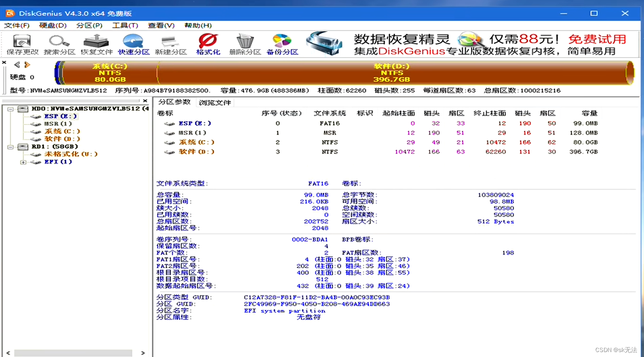Select ESP(E:) in the disk tree
This screenshot has height=357, width=644.
click(60, 116)
